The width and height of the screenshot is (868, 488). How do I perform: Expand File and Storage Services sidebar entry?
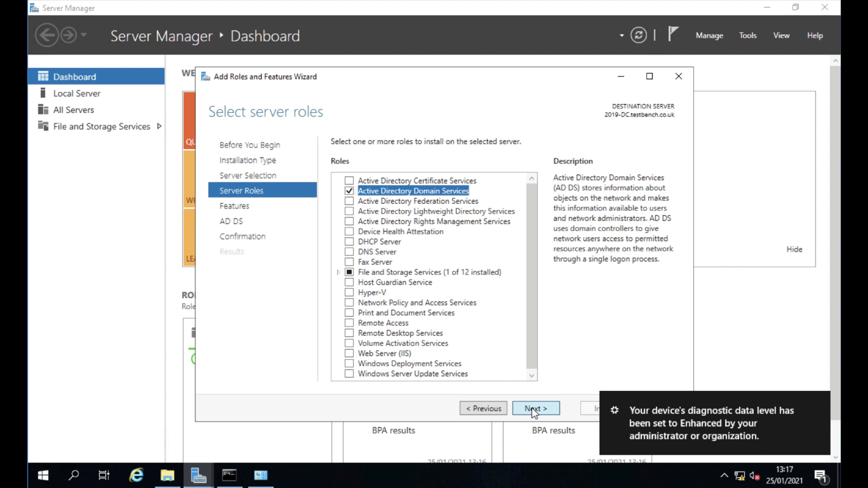point(159,126)
